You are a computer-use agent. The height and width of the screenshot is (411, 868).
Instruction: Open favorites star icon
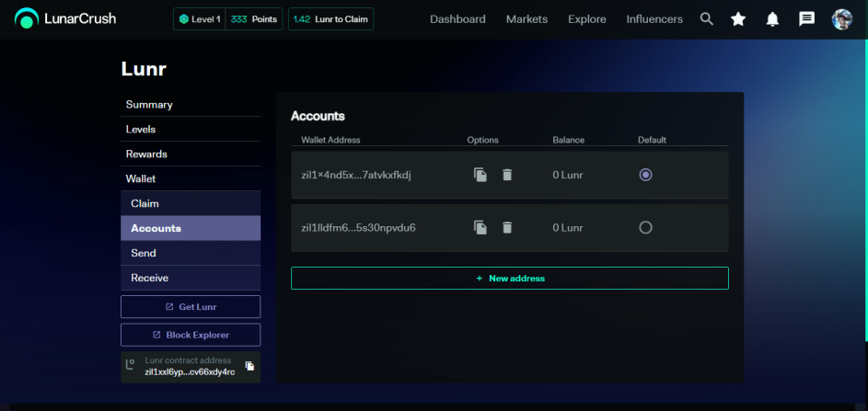738,19
